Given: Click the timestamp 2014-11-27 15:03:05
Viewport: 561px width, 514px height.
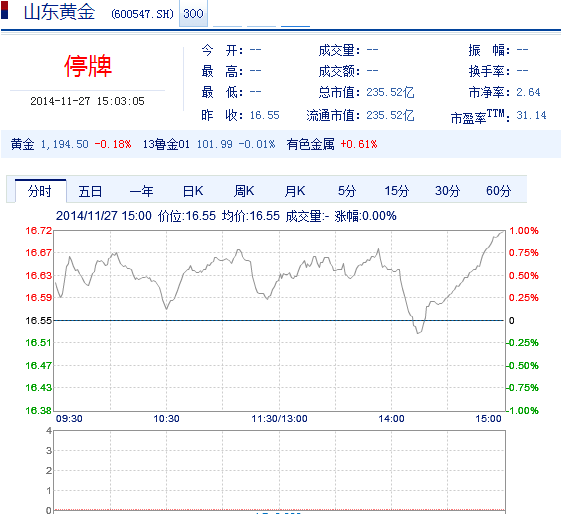Looking at the screenshot, I should coord(87,101).
